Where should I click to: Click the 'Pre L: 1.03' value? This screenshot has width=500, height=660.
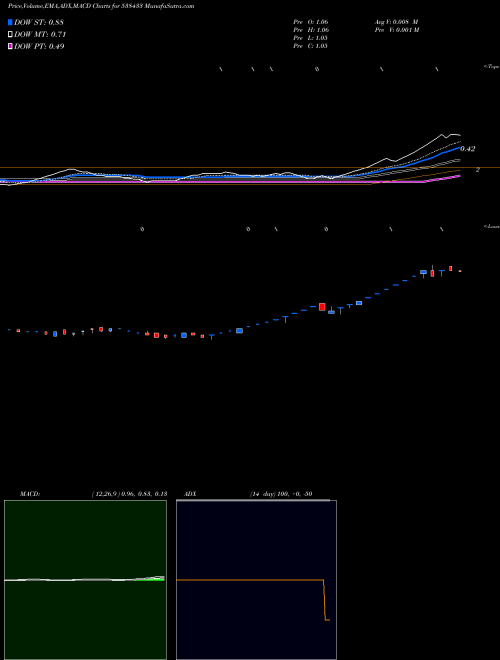pos(310,38)
